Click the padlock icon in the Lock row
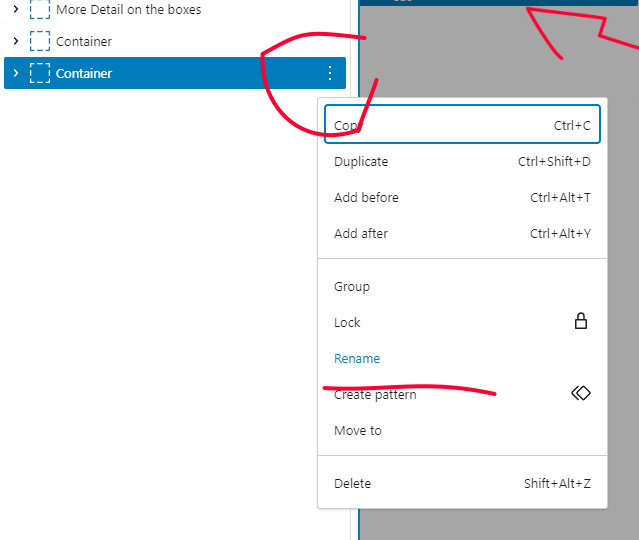639x540 pixels. click(x=580, y=322)
